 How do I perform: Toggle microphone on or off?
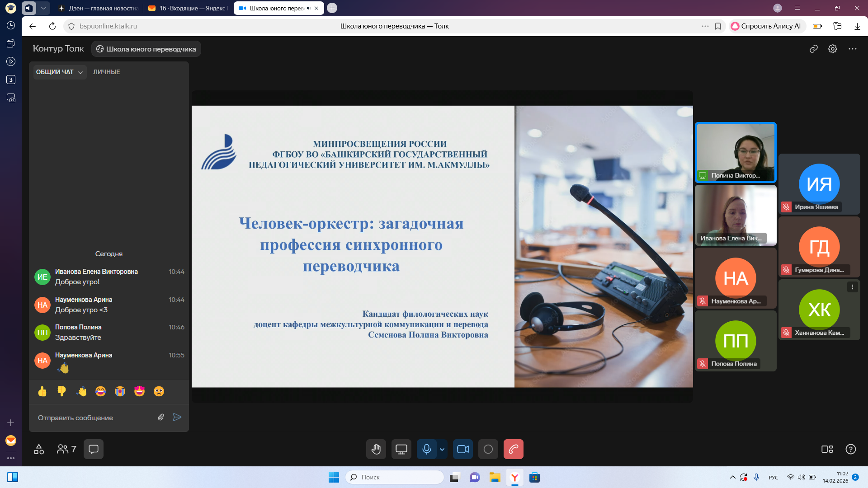click(426, 449)
